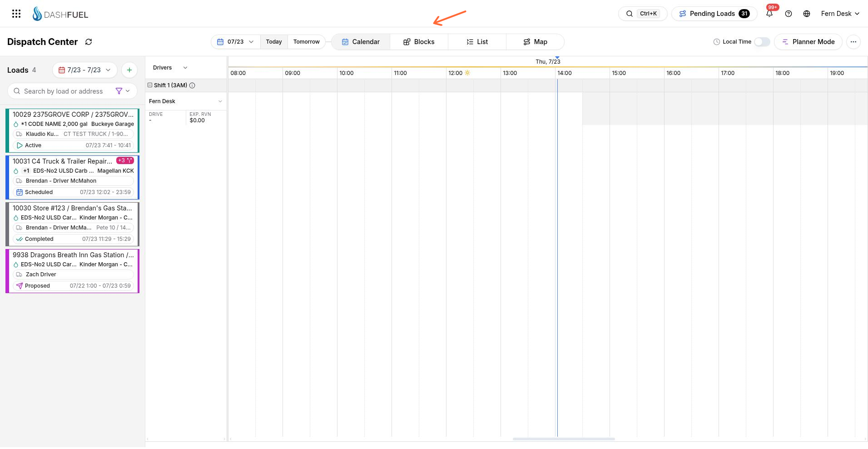Open the language globe menu
Image resolution: width=868 pixels, height=449 pixels.
(807, 14)
